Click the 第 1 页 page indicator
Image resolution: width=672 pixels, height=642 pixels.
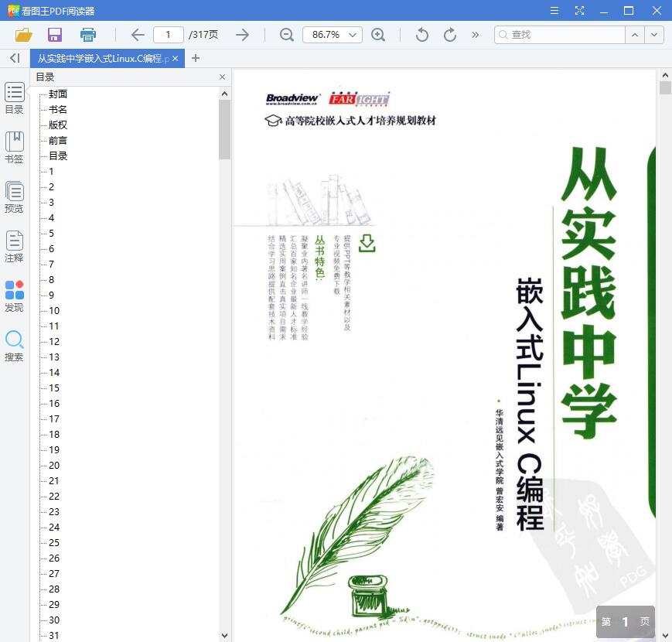pos(626,621)
